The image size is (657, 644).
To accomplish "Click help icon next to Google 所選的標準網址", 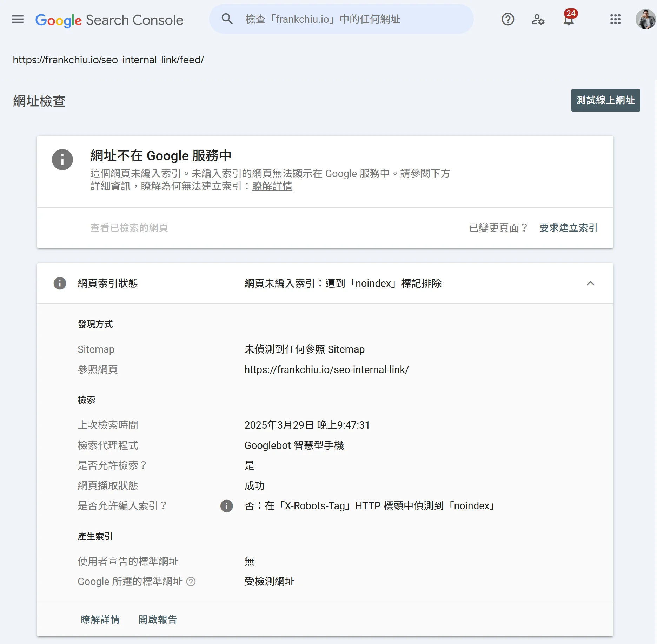I will [191, 582].
